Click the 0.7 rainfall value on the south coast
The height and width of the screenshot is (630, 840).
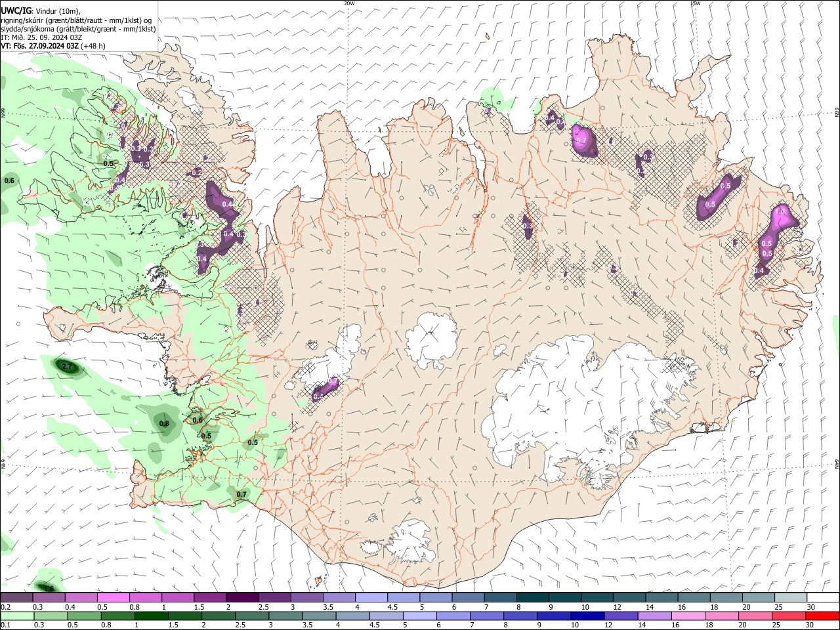pos(241,495)
